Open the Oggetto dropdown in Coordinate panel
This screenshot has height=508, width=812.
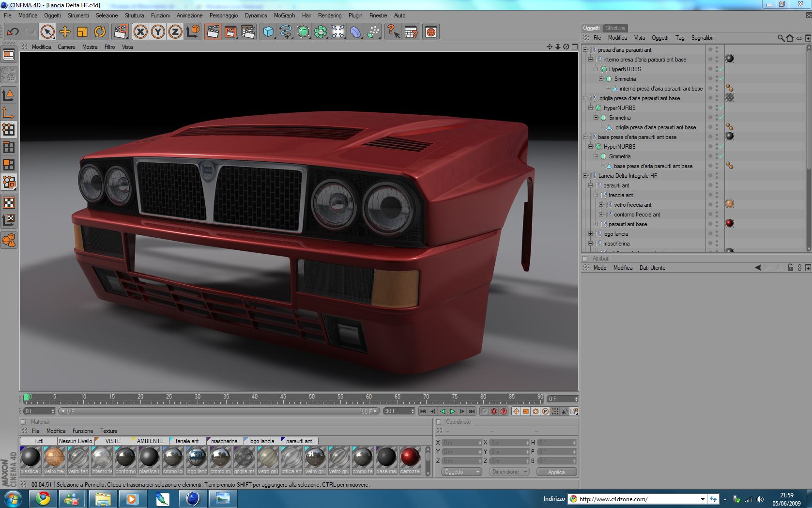click(461, 472)
